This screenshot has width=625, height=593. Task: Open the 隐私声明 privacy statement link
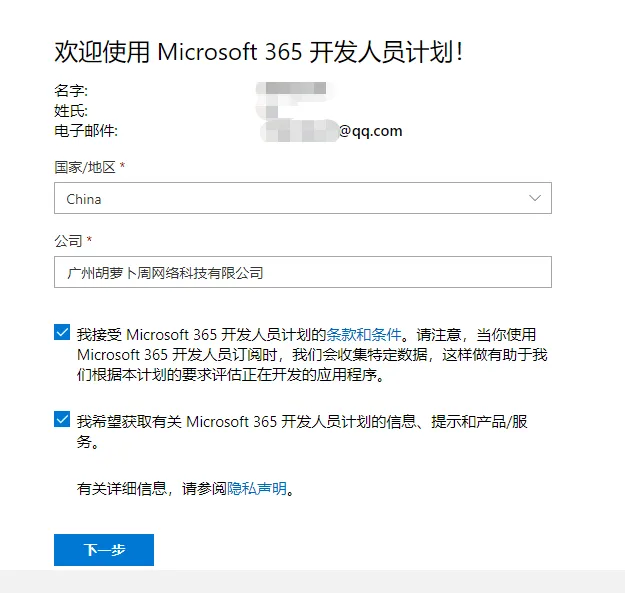258,489
